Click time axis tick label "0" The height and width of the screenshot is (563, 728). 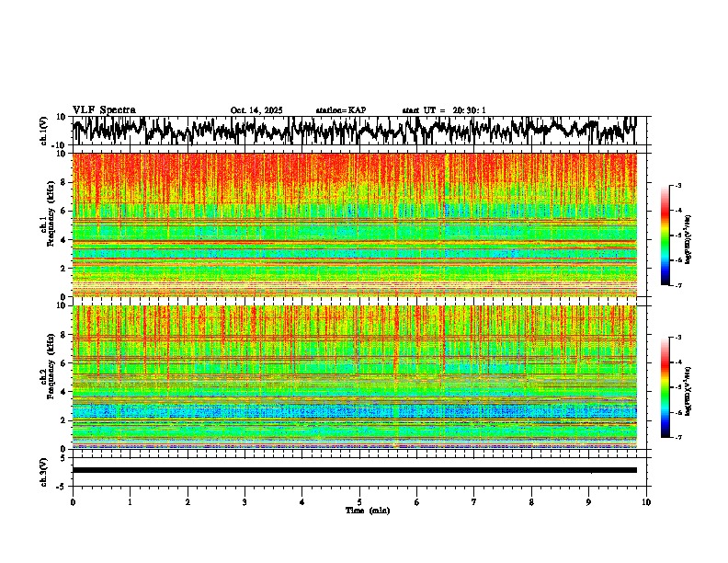tap(73, 502)
